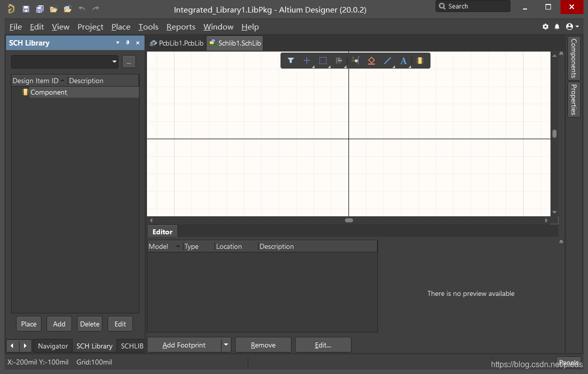This screenshot has width=588, height=374.
Task: Pin the SCH Library panel
Action: click(127, 43)
